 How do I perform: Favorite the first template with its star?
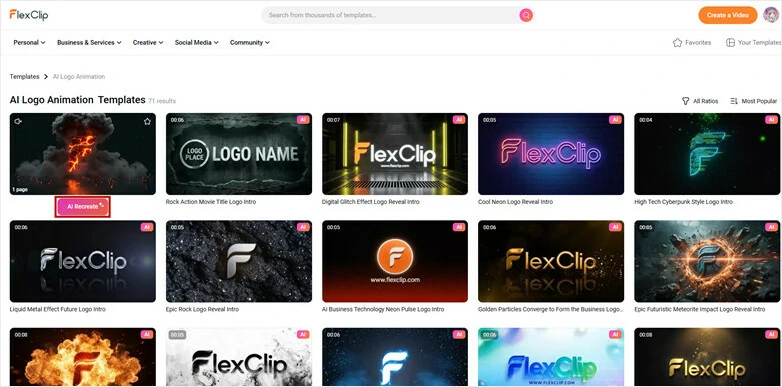[147, 121]
